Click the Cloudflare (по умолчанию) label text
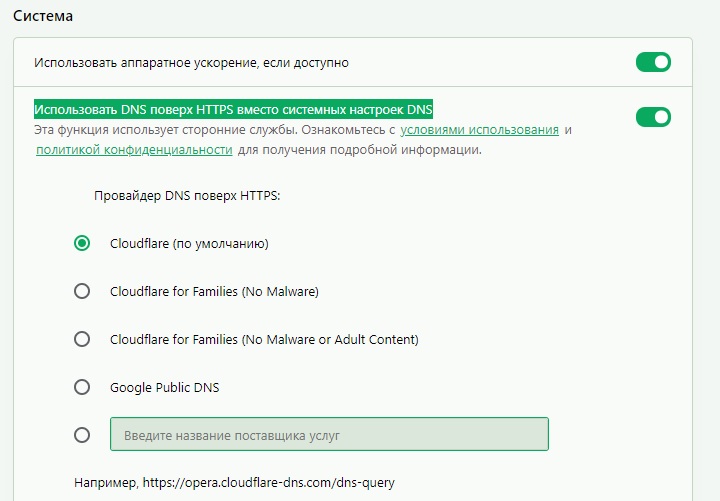 (x=189, y=243)
